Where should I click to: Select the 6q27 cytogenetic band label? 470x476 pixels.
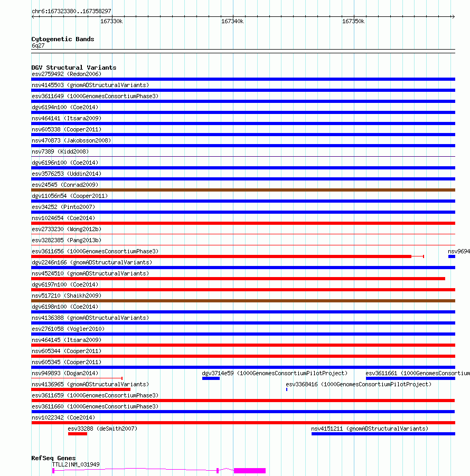point(38,45)
